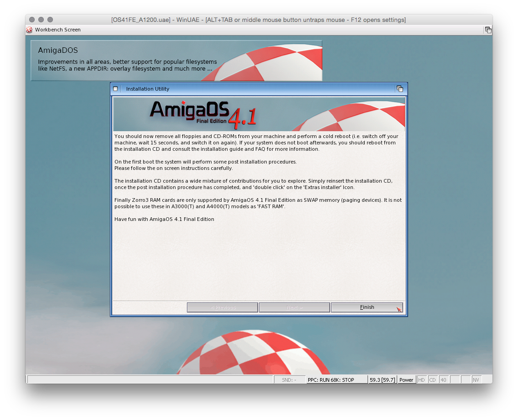The height and width of the screenshot is (420, 518).
Task: Click the Power indicator in status bar
Action: click(406, 380)
